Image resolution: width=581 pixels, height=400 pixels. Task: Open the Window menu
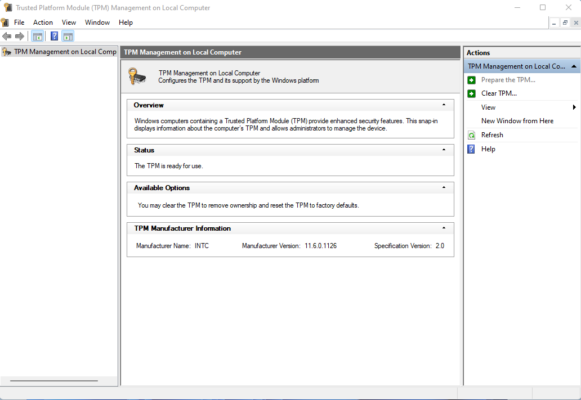[x=97, y=23]
